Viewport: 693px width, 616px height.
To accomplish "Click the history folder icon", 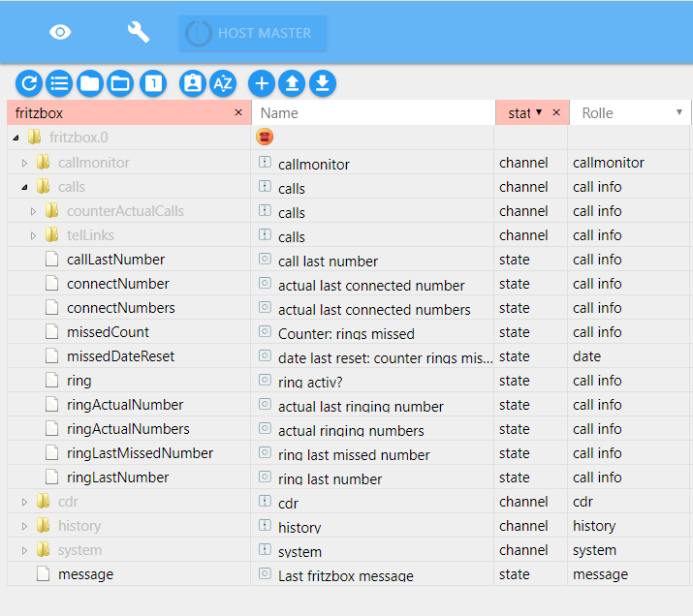I will point(43,526).
